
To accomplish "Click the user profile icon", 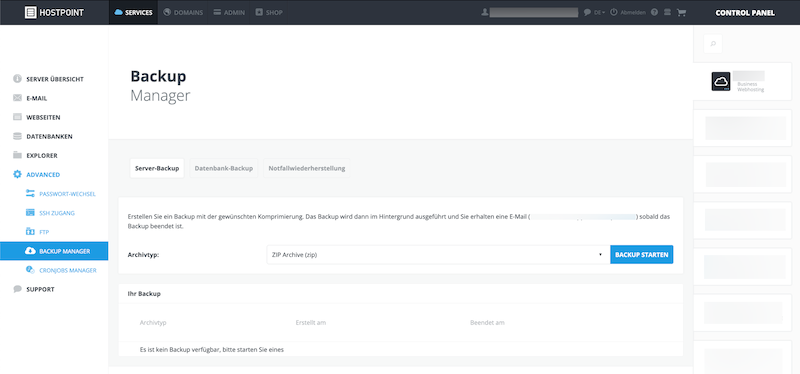I will [x=485, y=12].
